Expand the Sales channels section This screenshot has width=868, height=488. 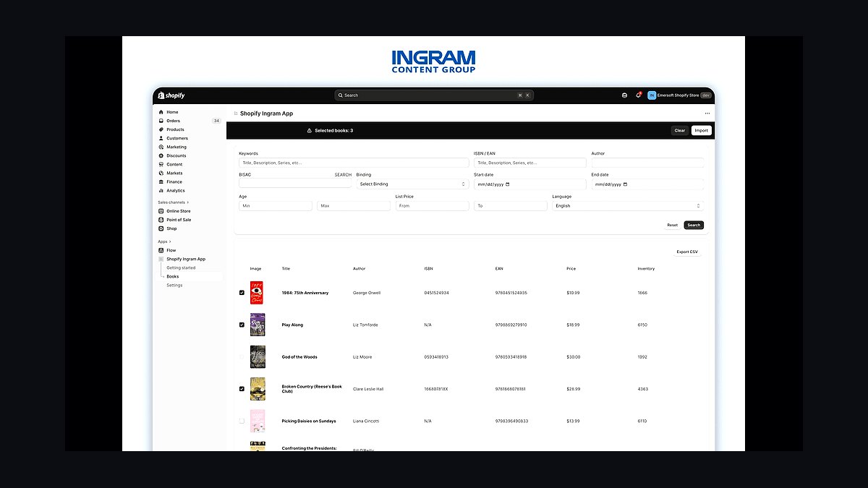click(x=174, y=202)
